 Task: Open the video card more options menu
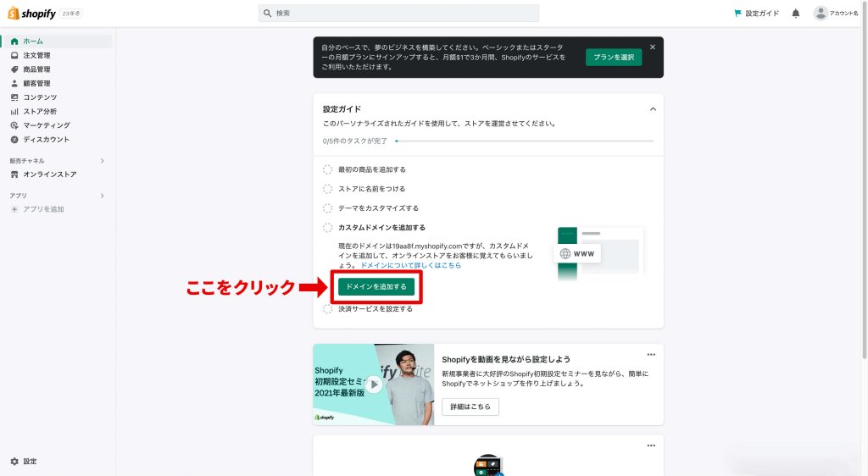point(651,354)
